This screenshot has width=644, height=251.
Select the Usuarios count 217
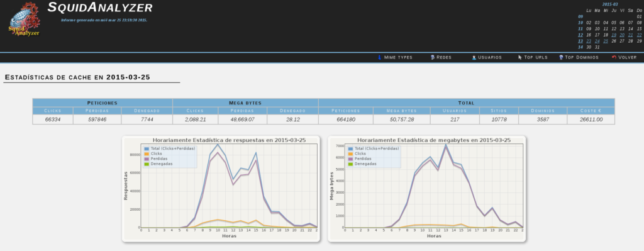(455, 120)
